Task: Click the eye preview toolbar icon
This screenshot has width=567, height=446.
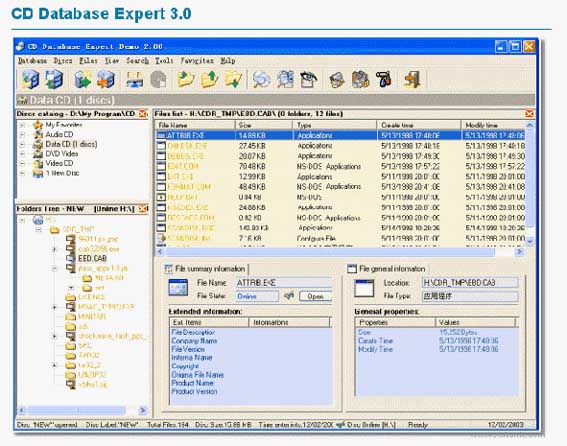Action: pos(308,79)
